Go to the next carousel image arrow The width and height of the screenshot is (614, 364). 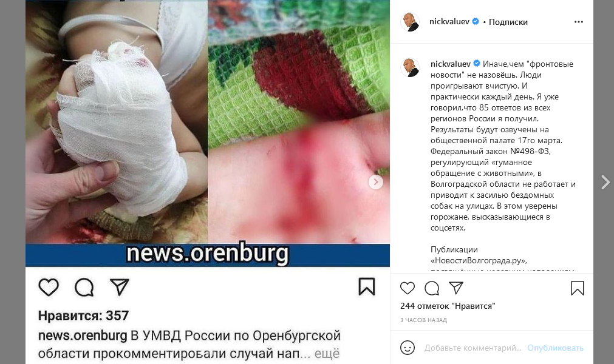376,182
